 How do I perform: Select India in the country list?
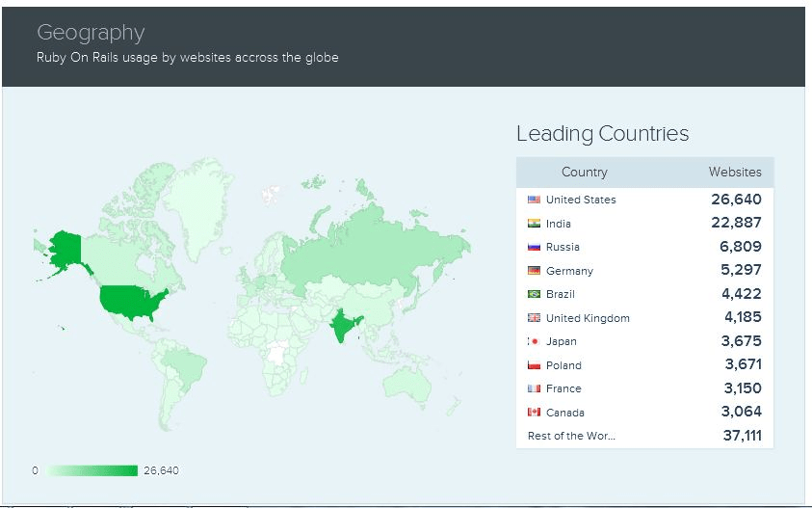pos(559,224)
